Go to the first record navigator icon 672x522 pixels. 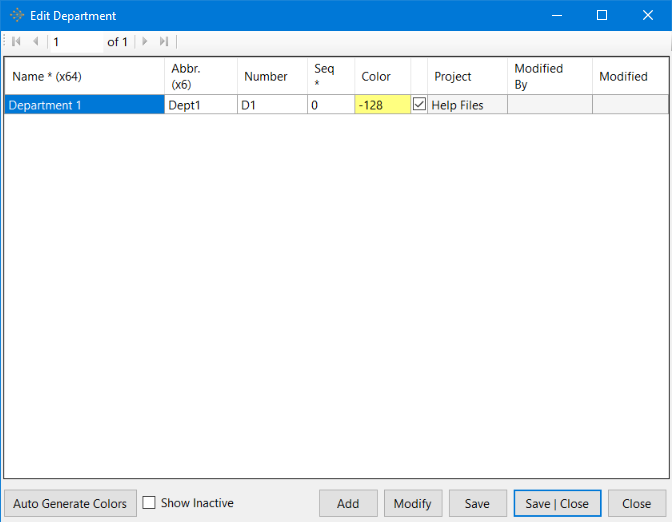coord(16,42)
